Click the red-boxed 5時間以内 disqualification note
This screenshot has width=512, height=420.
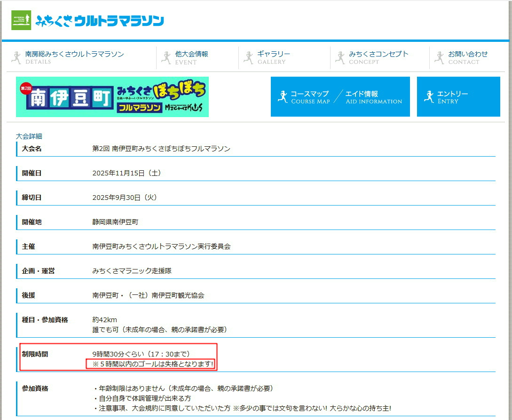[151, 364]
